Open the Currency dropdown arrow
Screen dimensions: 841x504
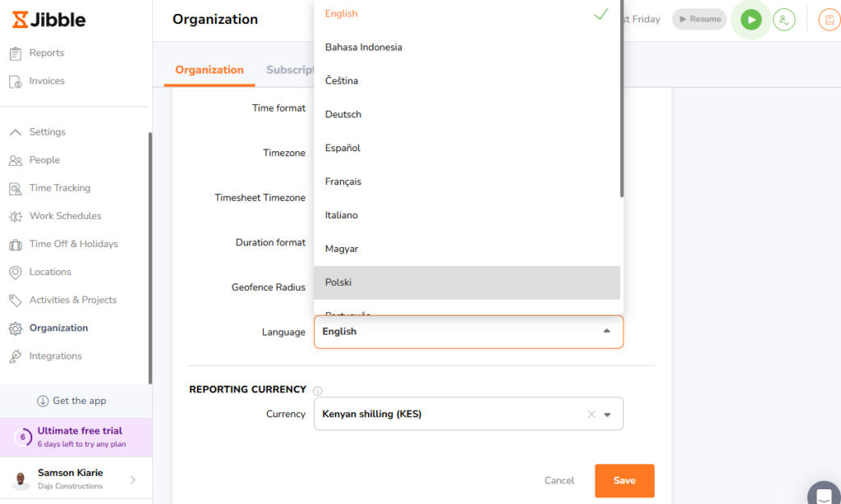coord(607,415)
